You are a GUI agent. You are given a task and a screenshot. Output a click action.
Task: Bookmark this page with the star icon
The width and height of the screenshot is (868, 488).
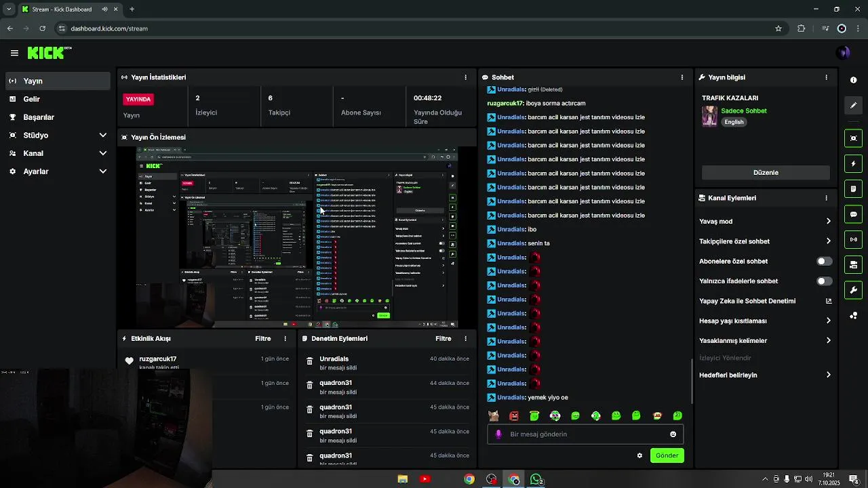coord(778,28)
